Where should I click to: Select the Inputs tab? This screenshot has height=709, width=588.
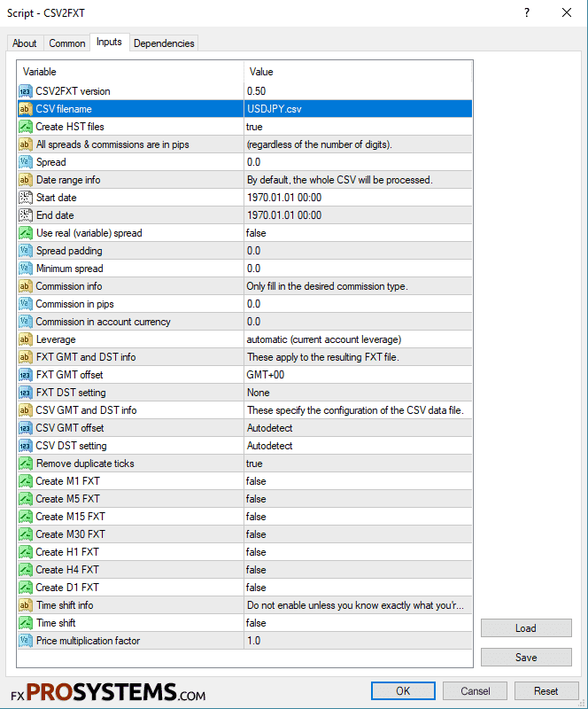tap(110, 42)
